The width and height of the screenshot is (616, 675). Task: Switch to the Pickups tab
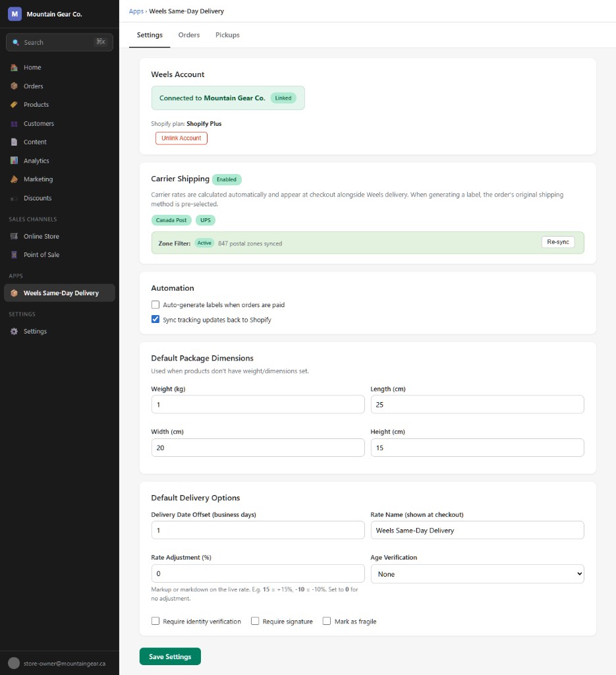coord(227,35)
